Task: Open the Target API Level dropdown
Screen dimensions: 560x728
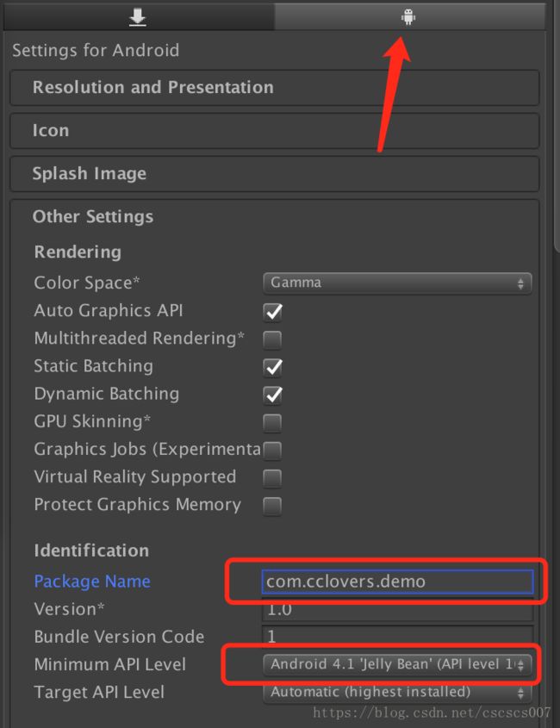Action: (x=397, y=693)
